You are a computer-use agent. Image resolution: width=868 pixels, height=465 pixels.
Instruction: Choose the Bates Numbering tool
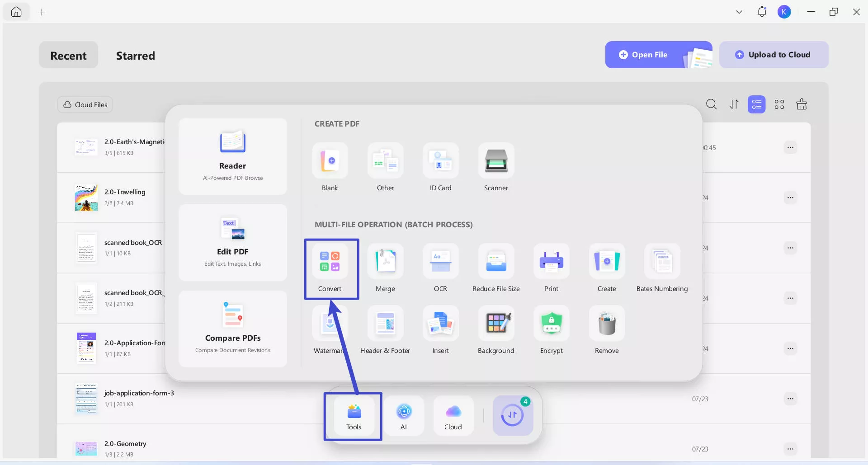pyautogui.click(x=662, y=261)
